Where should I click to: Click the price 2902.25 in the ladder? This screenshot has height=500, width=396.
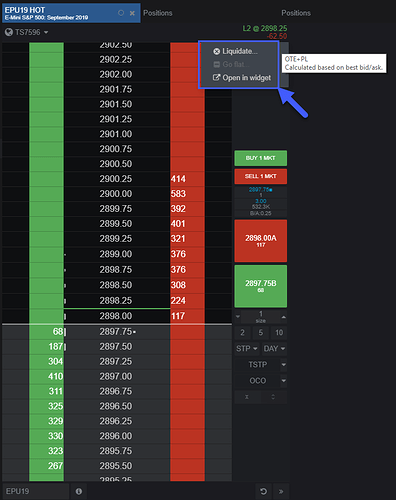tap(116, 60)
